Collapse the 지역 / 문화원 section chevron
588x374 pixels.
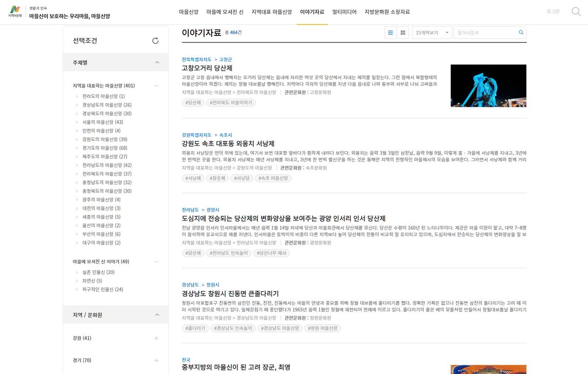coord(157,315)
